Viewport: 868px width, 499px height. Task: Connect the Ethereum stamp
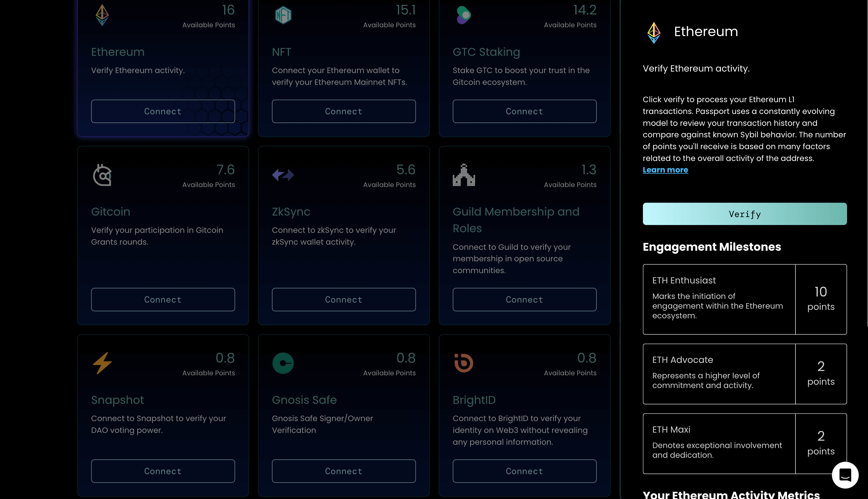click(x=163, y=111)
